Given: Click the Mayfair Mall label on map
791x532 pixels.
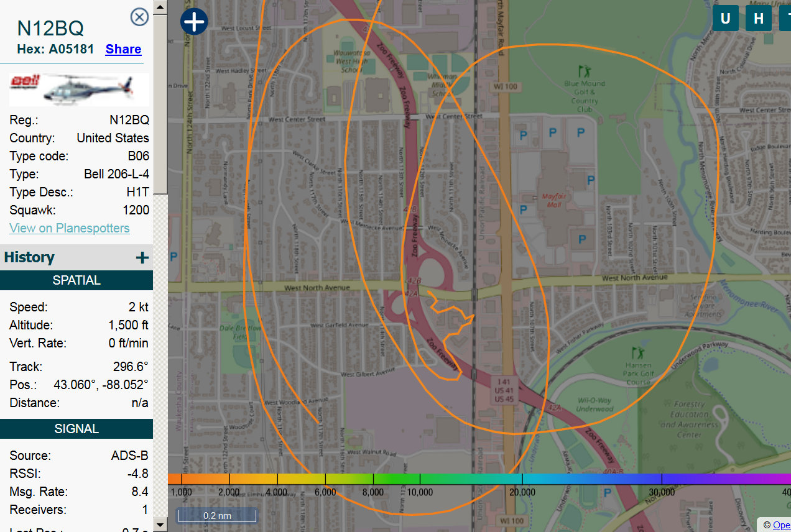Looking at the screenshot, I should pyautogui.click(x=553, y=199).
